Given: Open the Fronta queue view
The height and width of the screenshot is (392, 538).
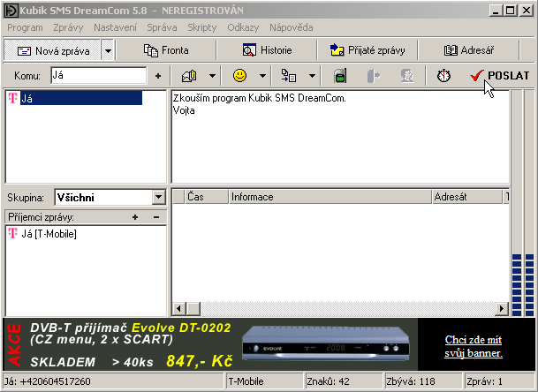Looking at the screenshot, I should [166, 50].
